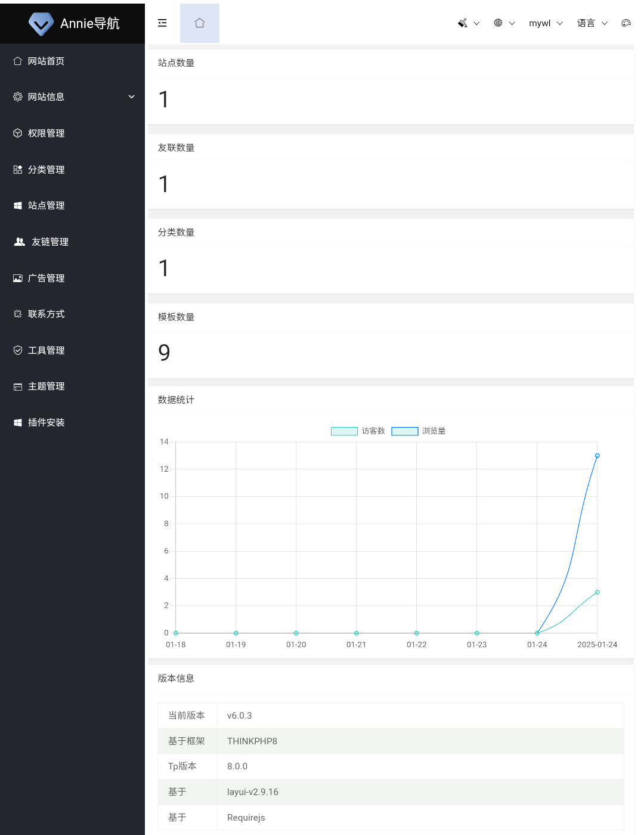Click the globe icon in header
The height and width of the screenshot is (835, 644).
point(498,23)
